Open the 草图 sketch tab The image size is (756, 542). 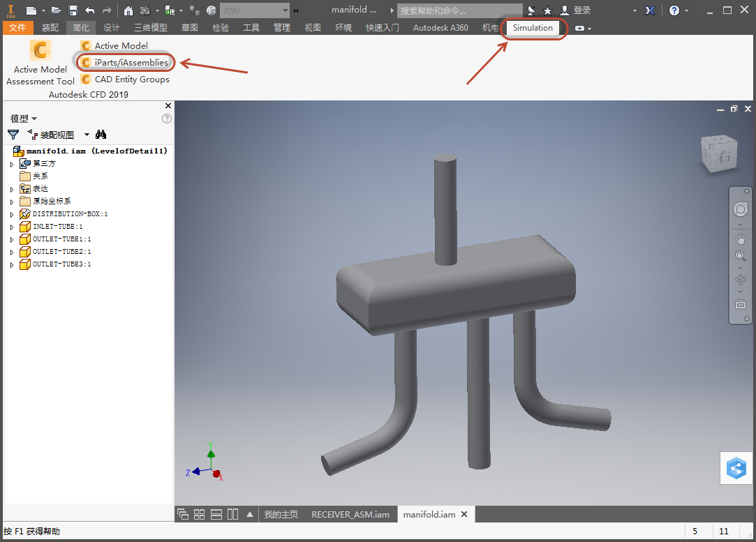189,27
